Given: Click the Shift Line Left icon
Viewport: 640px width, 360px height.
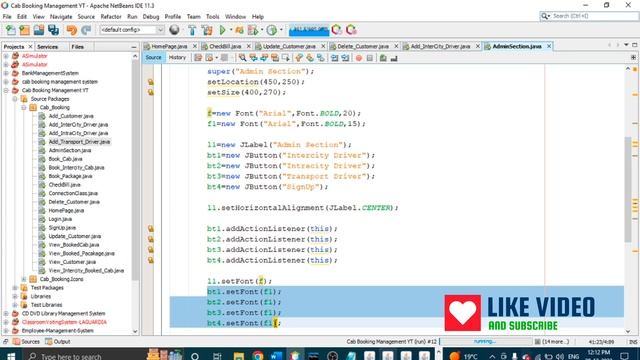Looking at the screenshot, I should click(x=335, y=58).
